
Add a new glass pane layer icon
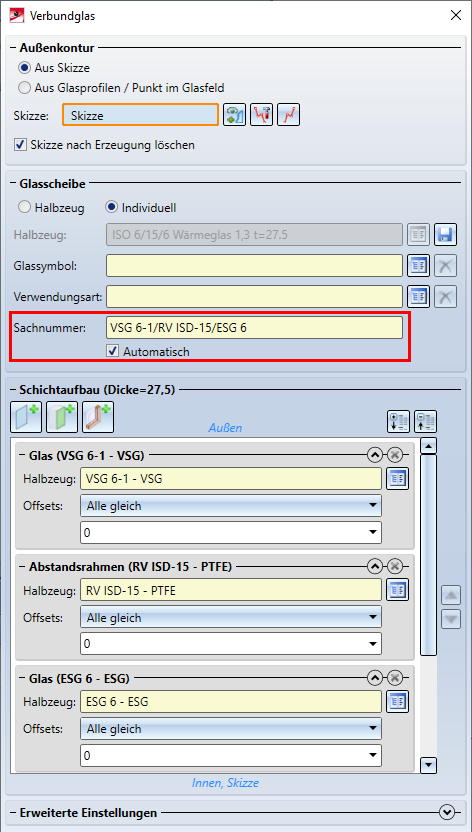tap(26, 417)
